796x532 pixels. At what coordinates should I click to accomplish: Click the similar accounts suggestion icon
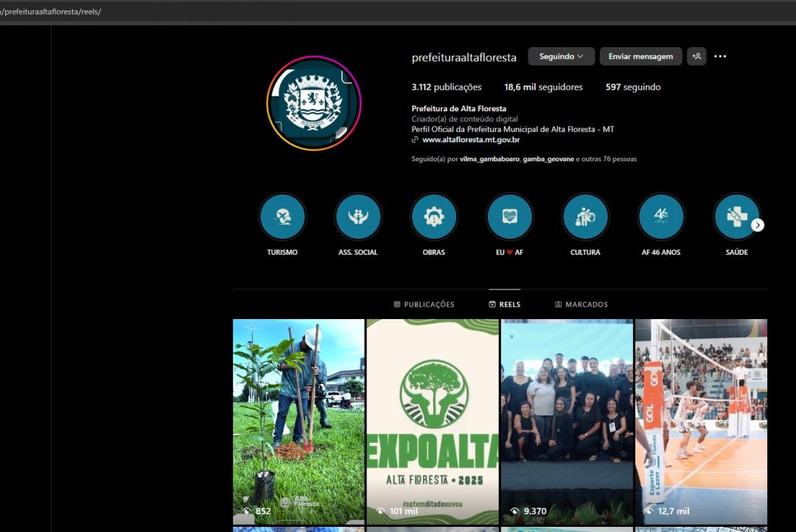click(x=696, y=56)
